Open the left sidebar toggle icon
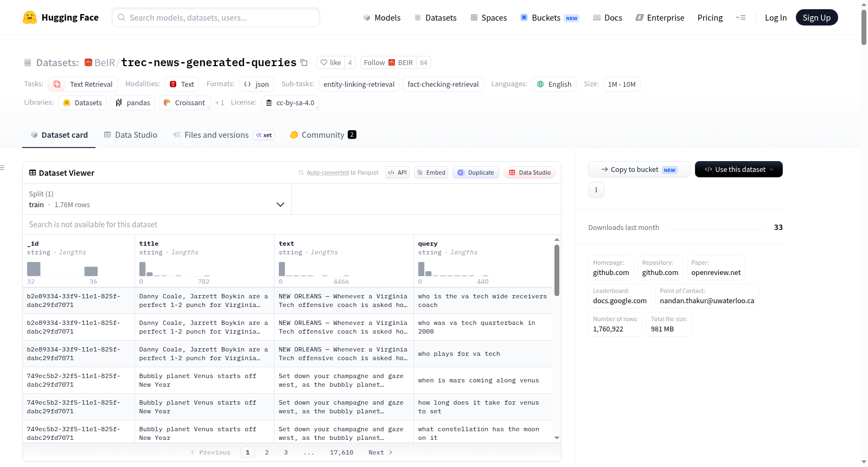 tap(2, 168)
